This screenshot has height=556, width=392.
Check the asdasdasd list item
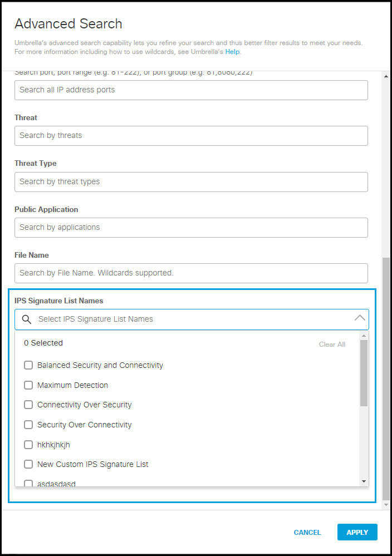click(x=28, y=483)
